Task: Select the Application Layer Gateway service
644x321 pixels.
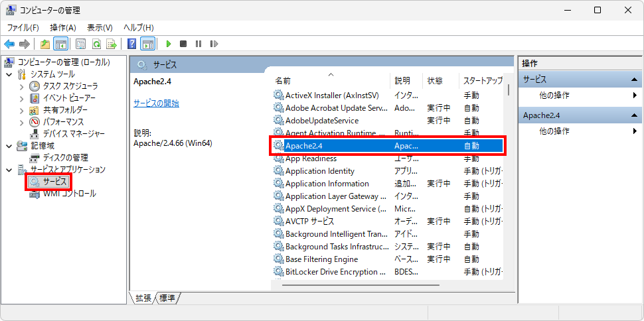Action: (x=388, y=196)
